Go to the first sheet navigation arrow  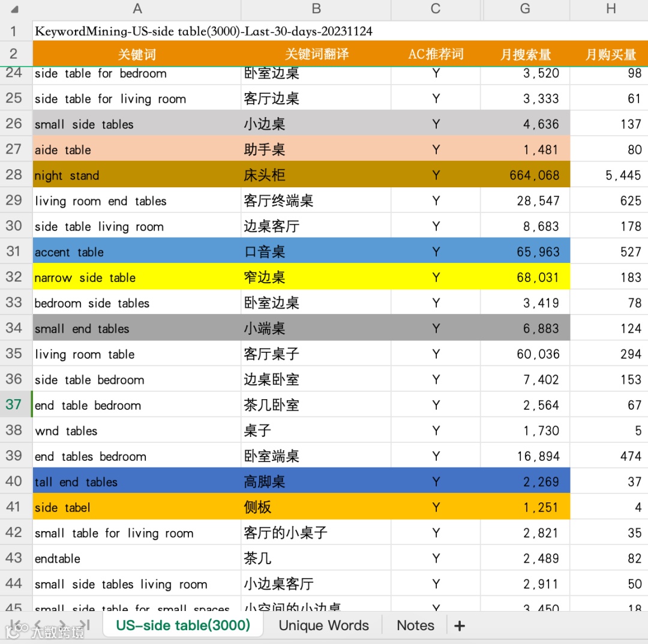pos(15,625)
